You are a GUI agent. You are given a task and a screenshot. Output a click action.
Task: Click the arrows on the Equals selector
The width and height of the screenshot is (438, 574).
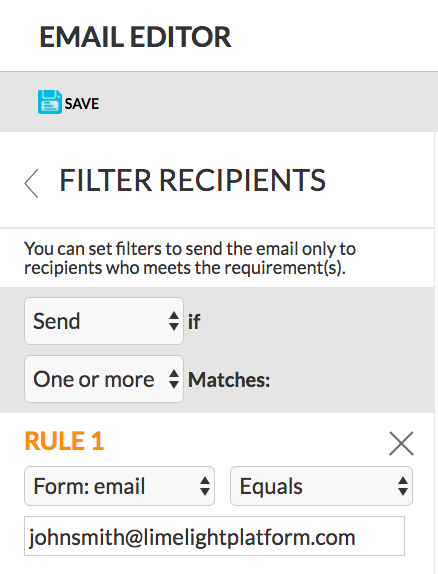pos(403,486)
